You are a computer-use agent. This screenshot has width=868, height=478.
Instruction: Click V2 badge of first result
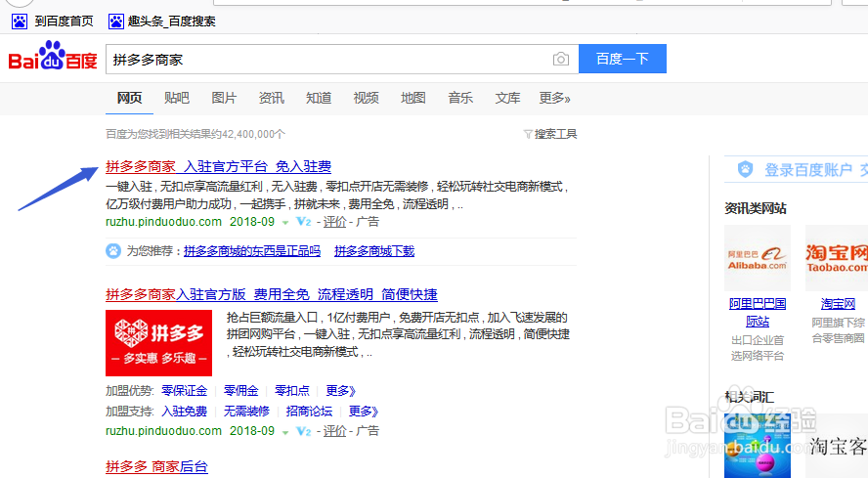coord(303,222)
